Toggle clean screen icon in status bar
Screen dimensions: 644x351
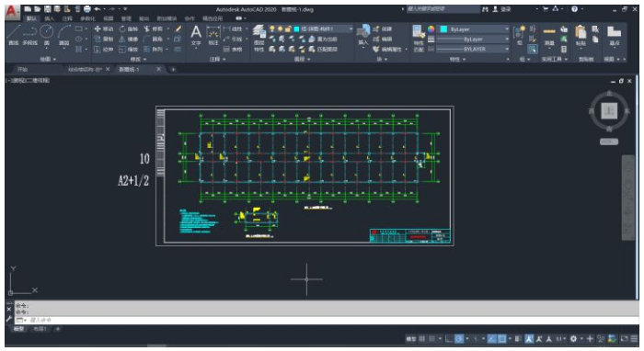[625, 339]
